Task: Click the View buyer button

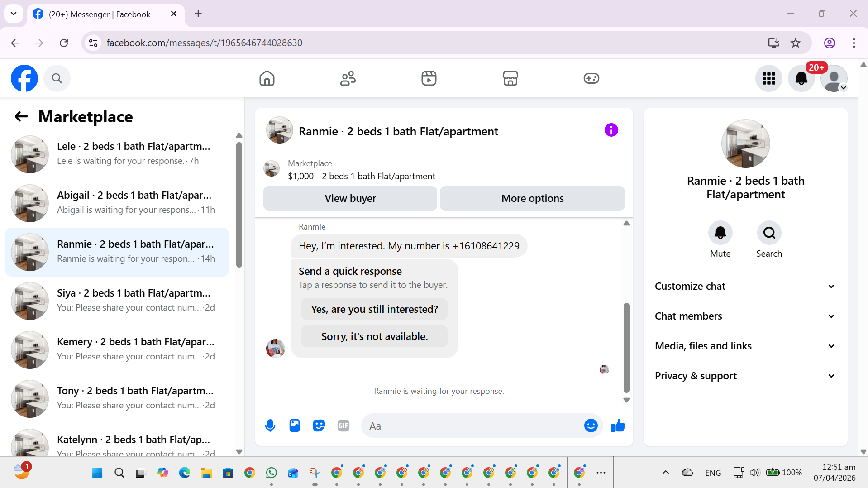Action: [350, 198]
